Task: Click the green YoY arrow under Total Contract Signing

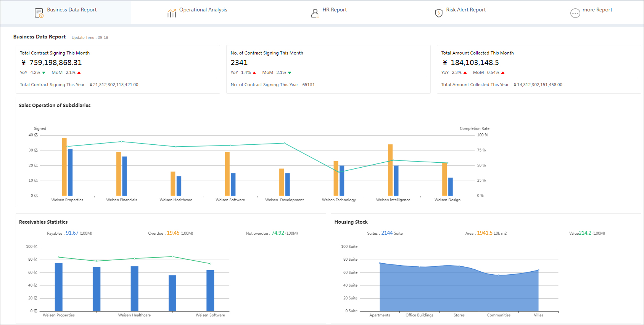Action: click(44, 72)
